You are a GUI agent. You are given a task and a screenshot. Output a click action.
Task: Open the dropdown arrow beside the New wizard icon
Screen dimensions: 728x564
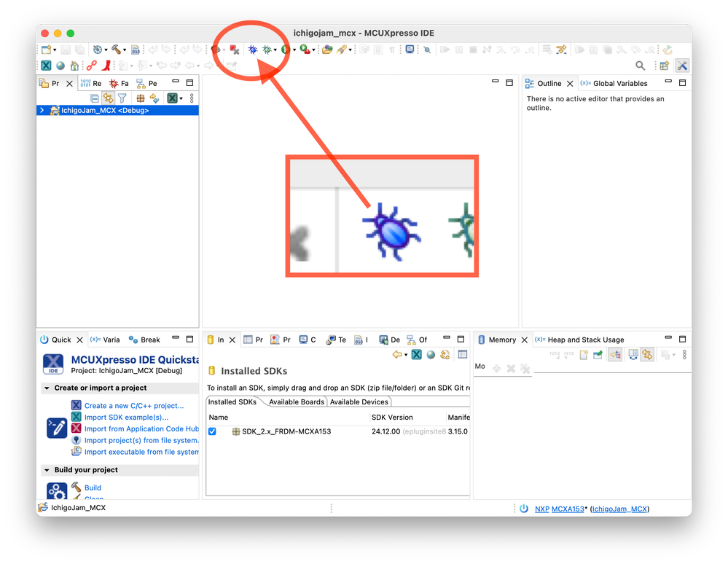coord(55,50)
